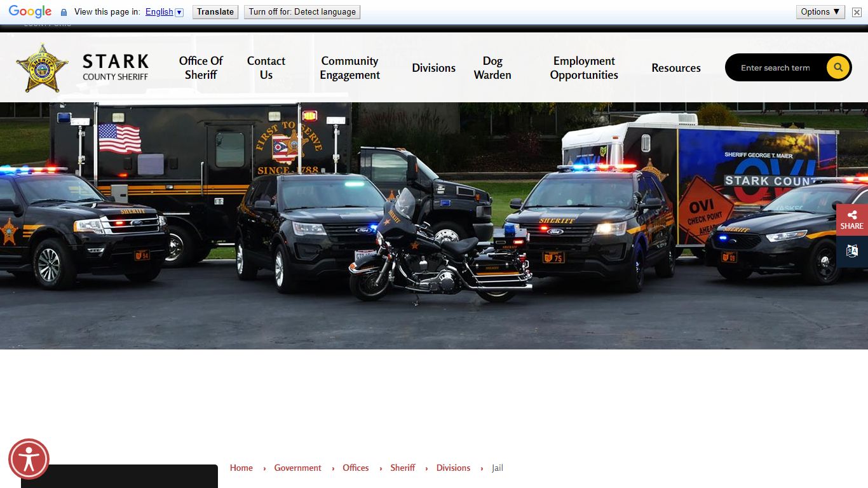The image size is (868, 488).
Task: Open the Options dropdown in translate bar
Action: point(820,11)
